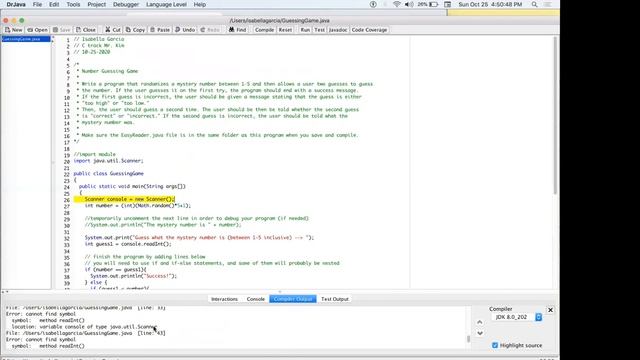Run the program with the Run button
This screenshot has height=360, width=640.
coord(305,30)
